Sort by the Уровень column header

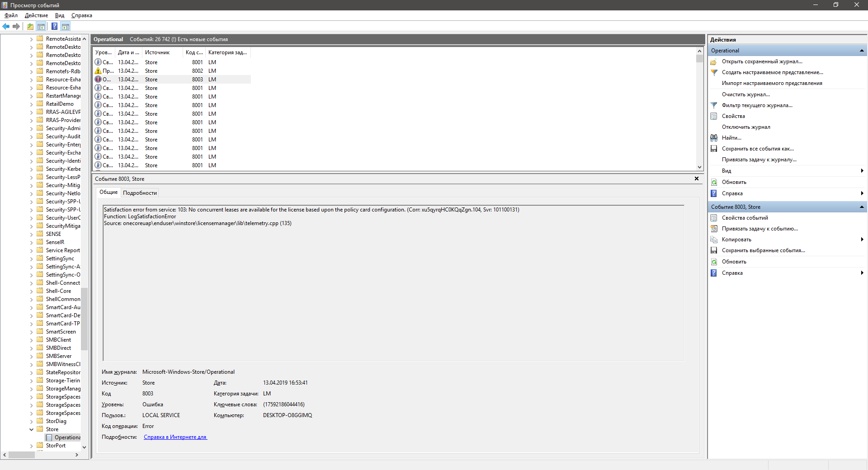click(x=104, y=52)
